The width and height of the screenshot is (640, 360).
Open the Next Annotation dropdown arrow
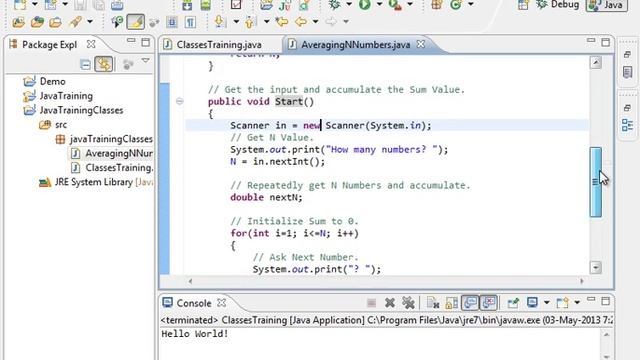coord(236,22)
